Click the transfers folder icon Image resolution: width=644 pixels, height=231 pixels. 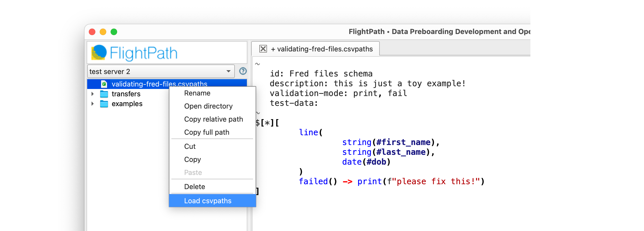(x=104, y=94)
